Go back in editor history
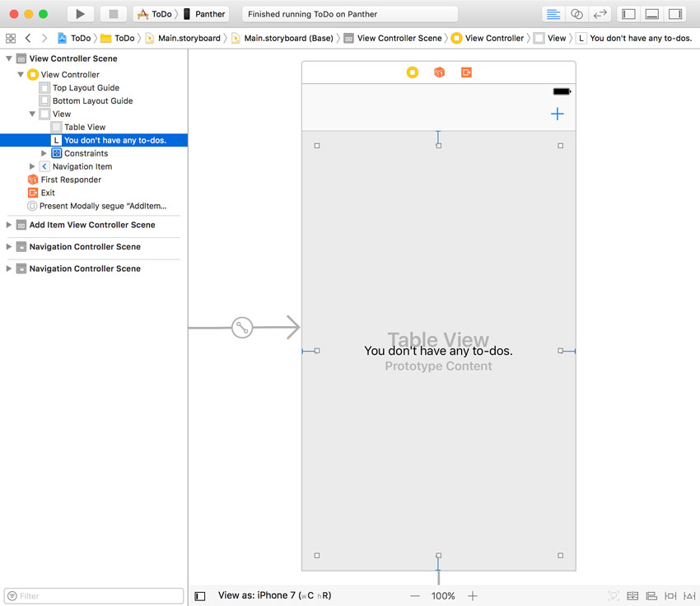Screen dimensions: 700x606 coord(28,39)
